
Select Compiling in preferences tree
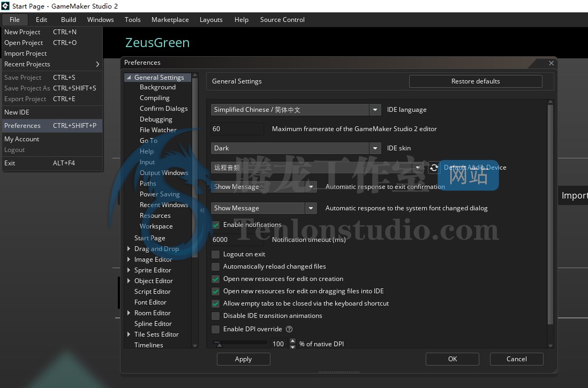tap(155, 98)
